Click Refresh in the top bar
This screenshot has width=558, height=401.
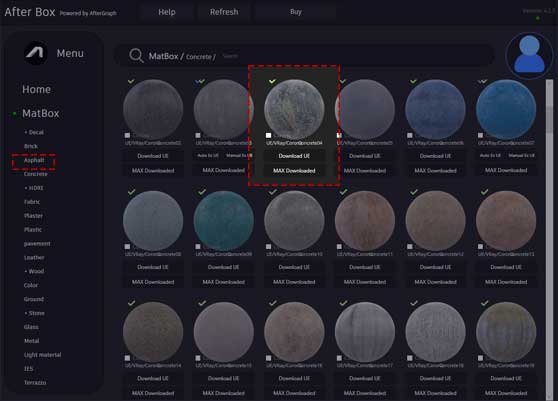[x=224, y=12]
